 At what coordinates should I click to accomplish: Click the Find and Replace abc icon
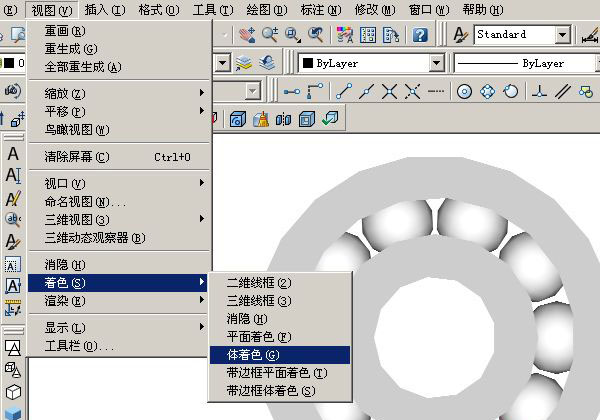click(13, 220)
